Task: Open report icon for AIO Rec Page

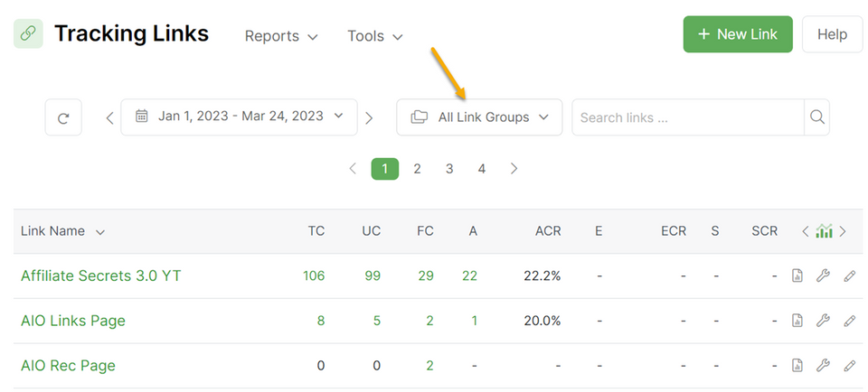Action: point(797,365)
